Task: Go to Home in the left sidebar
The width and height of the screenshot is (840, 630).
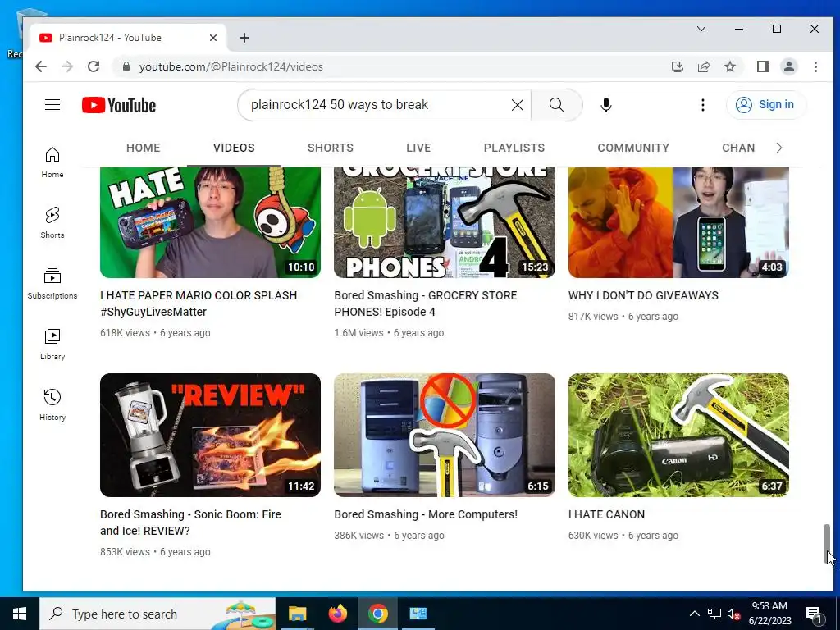Action: tap(52, 162)
